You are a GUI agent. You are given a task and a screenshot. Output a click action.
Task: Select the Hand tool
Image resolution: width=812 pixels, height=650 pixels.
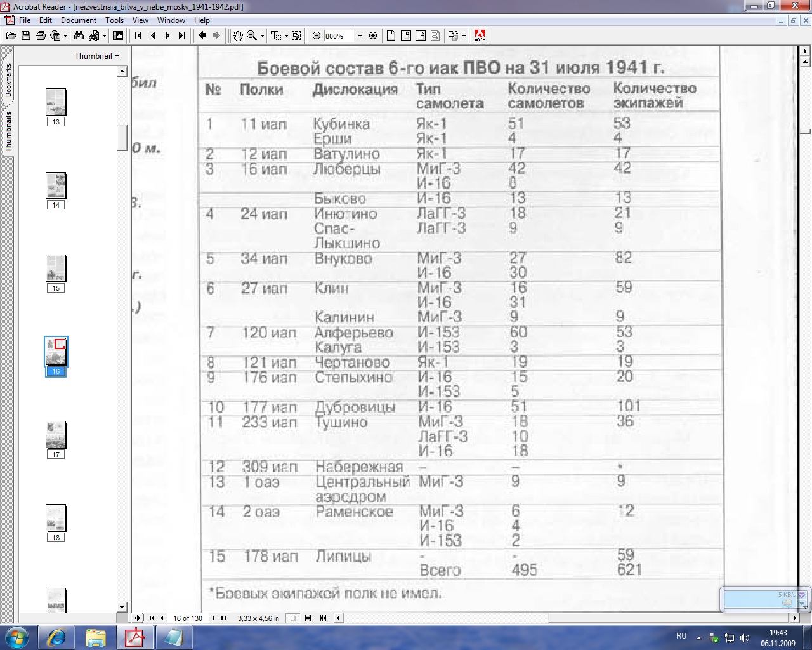pos(237,36)
